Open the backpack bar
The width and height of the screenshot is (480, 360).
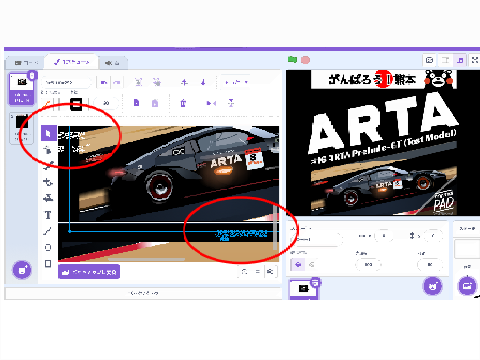[x=143, y=293]
